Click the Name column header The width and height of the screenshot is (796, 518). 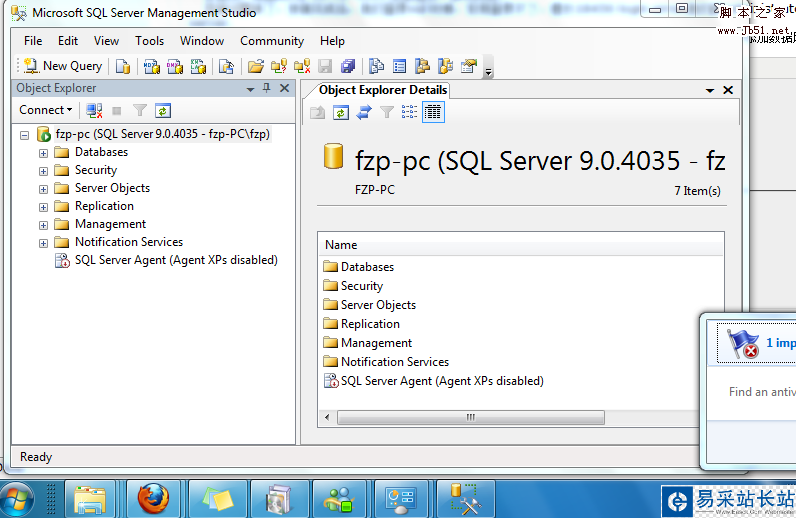point(521,245)
